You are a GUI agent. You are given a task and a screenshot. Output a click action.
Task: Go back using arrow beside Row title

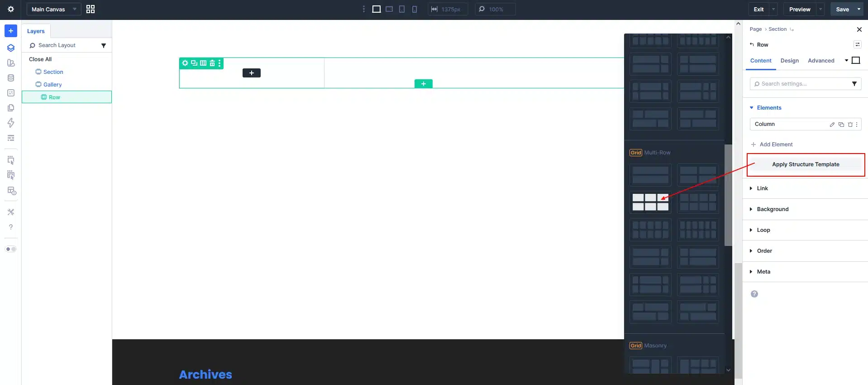pos(752,45)
